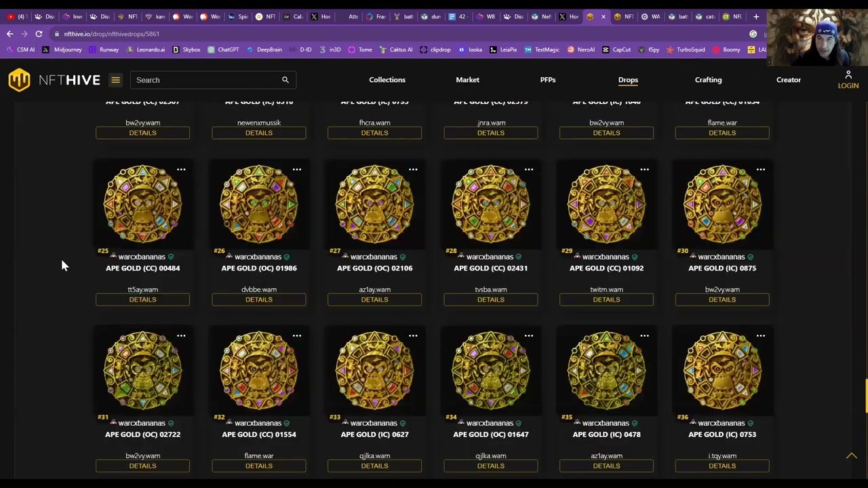Viewport: 868px width, 488px height.
Task: Open the Crafting menu
Action: [708, 80]
